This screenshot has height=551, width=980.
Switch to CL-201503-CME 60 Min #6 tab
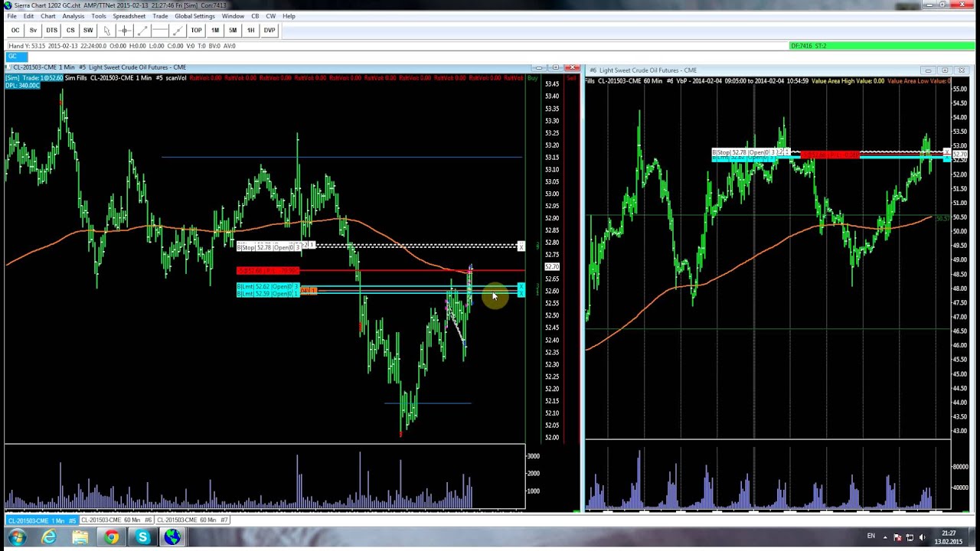point(116,520)
